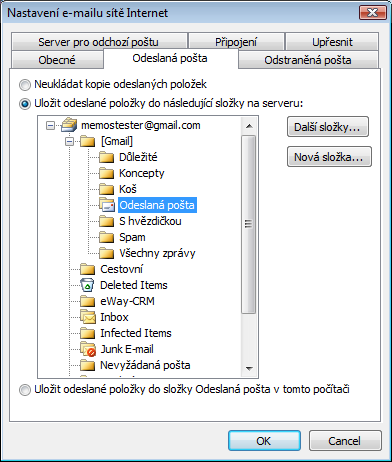Select the eWay-CRM folder label
Screen dimensions: 392x462
(127, 301)
